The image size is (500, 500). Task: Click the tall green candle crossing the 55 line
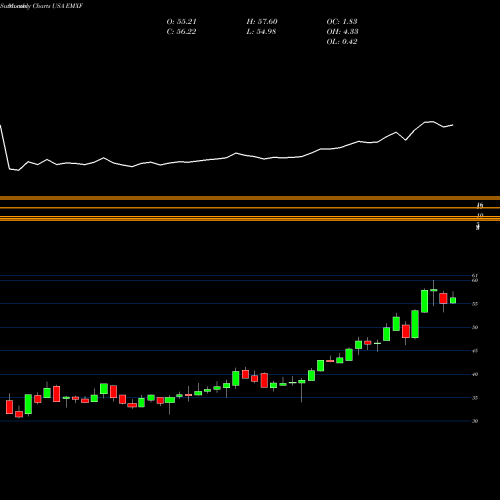(424, 301)
